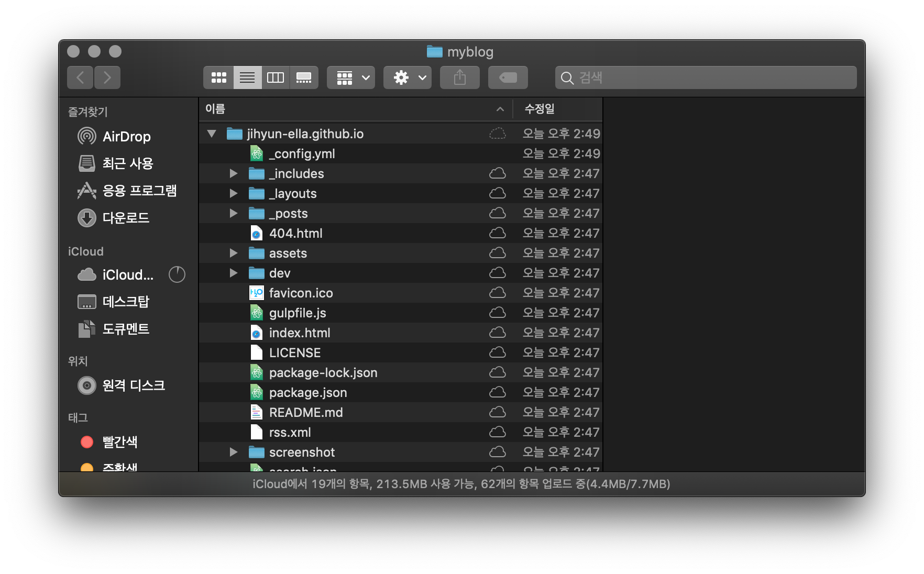Expand the _posts folder
924x574 pixels.
[x=234, y=213]
